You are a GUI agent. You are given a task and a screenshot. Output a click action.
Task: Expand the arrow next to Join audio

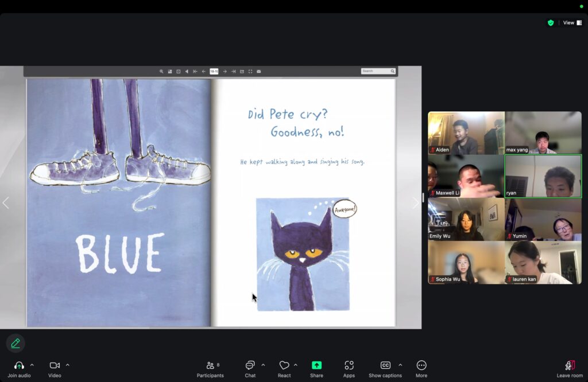click(32, 365)
